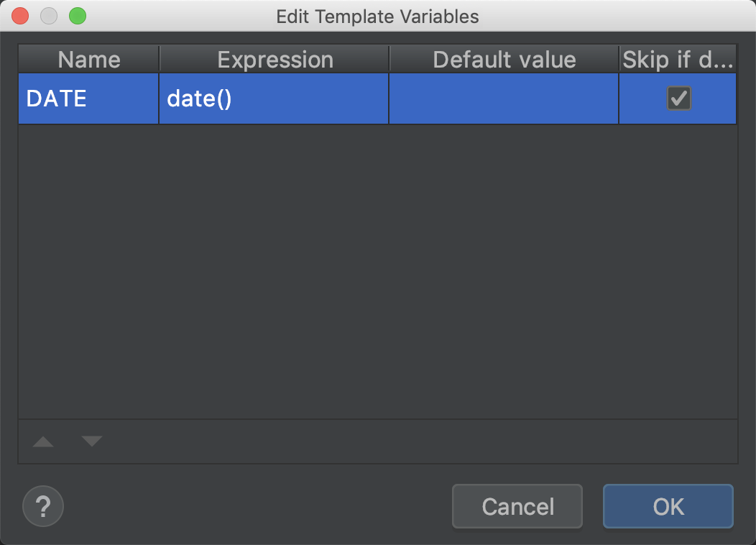The width and height of the screenshot is (756, 545).
Task: Click the Expression column header
Action: point(275,60)
